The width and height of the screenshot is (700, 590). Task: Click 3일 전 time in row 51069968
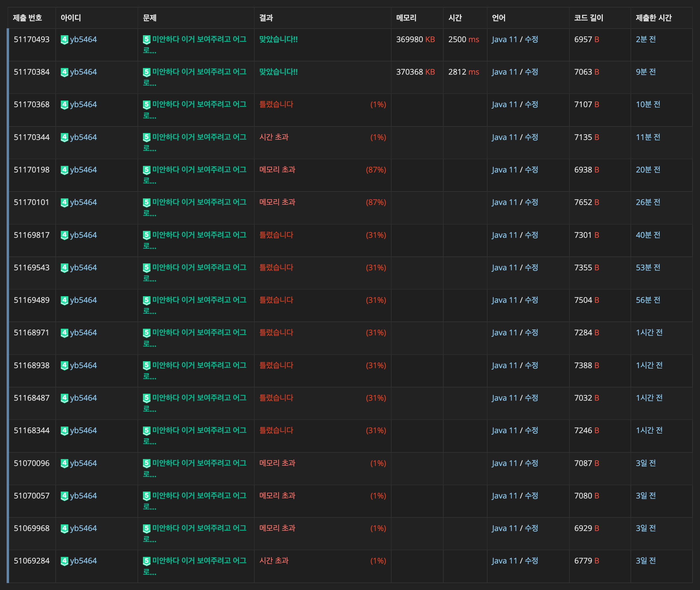pyautogui.click(x=646, y=528)
